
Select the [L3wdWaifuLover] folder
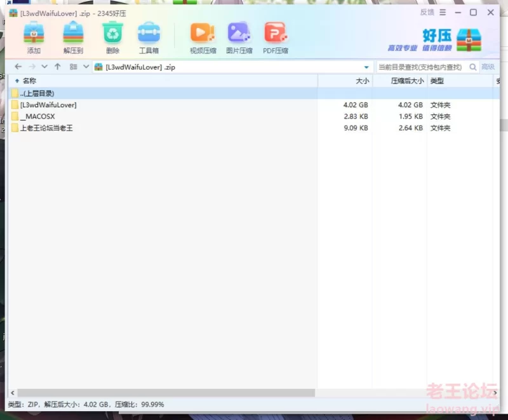(48, 105)
